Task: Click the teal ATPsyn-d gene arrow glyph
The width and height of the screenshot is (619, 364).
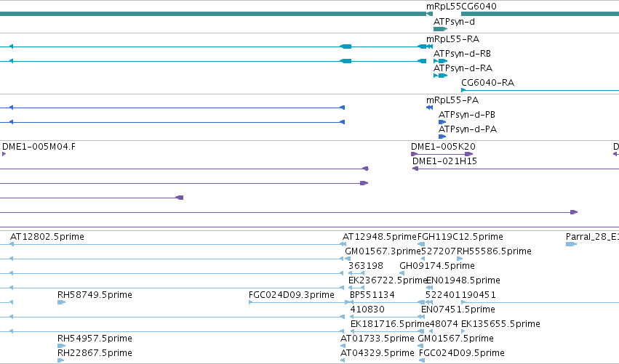Action: click(x=440, y=29)
